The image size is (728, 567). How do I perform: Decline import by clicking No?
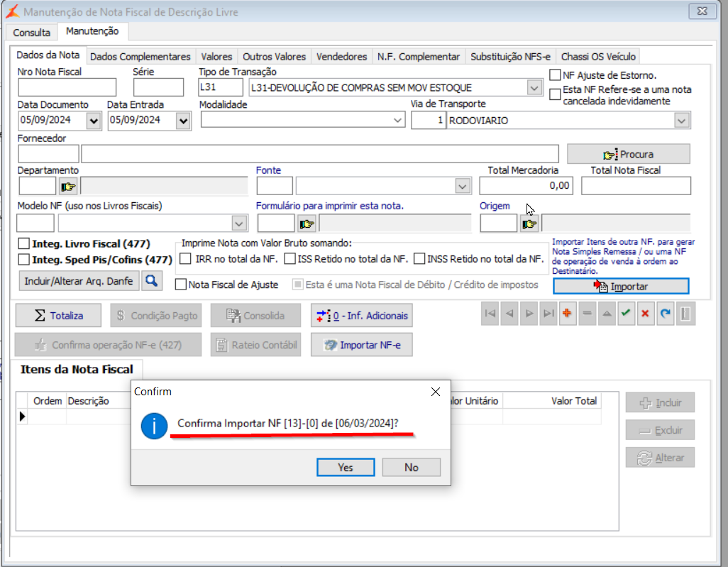pyautogui.click(x=412, y=468)
